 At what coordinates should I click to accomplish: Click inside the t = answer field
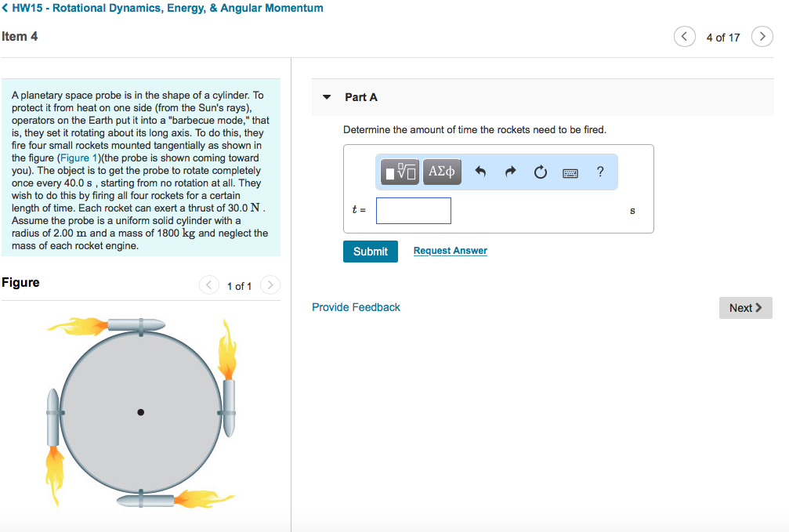(x=413, y=210)
